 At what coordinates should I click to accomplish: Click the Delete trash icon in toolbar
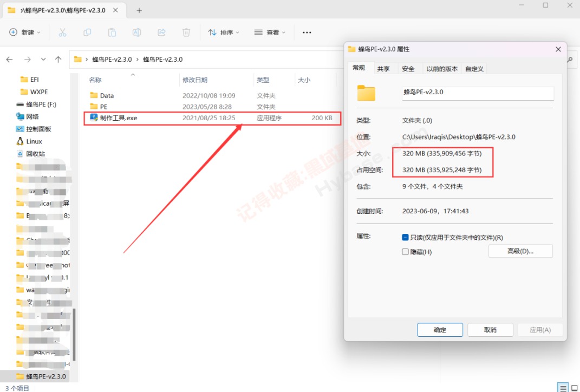click(x=186, y=32)
